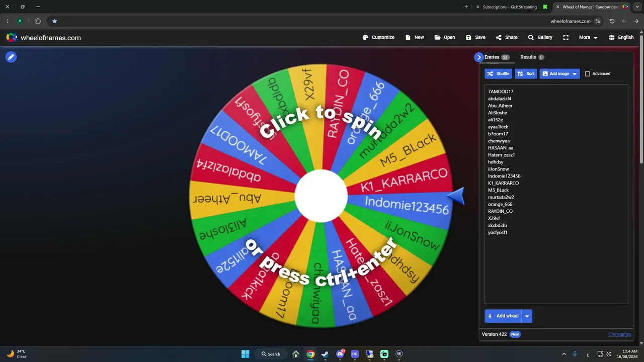Viewport: 644px width, 362px height.
Task: Open the browser profile avatar
Action: coord(20,21)
